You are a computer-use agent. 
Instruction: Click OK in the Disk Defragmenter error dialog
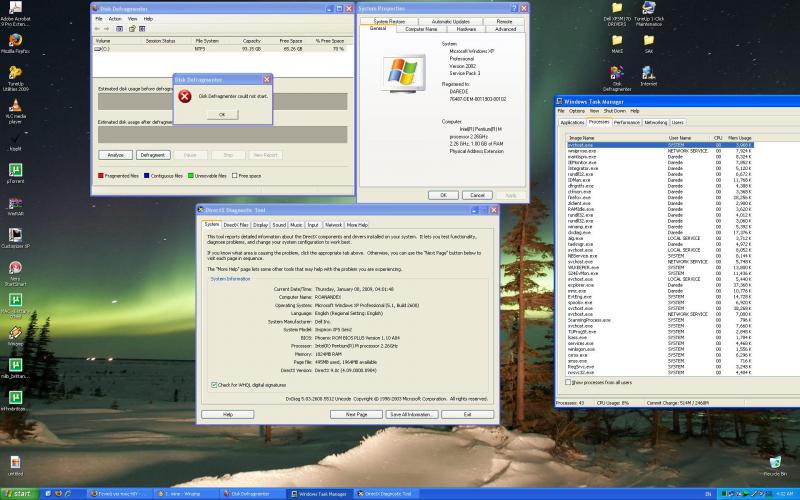pyautogui.click(x=222, y=115)
